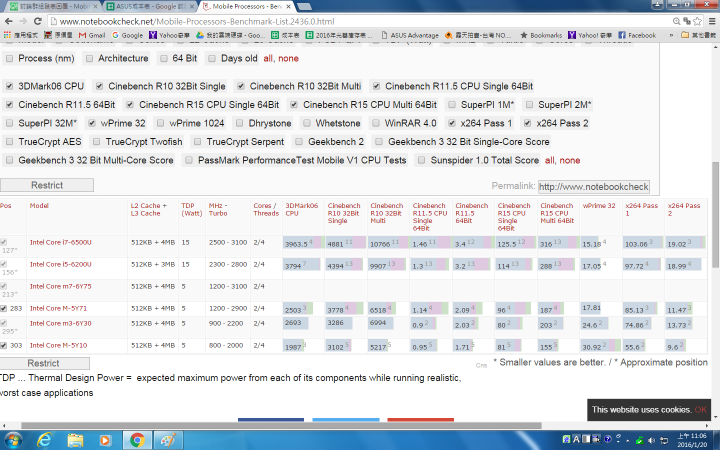Open apps shortcut in bookmarks bar
The image size is (720, 450).
pos(21,35)
